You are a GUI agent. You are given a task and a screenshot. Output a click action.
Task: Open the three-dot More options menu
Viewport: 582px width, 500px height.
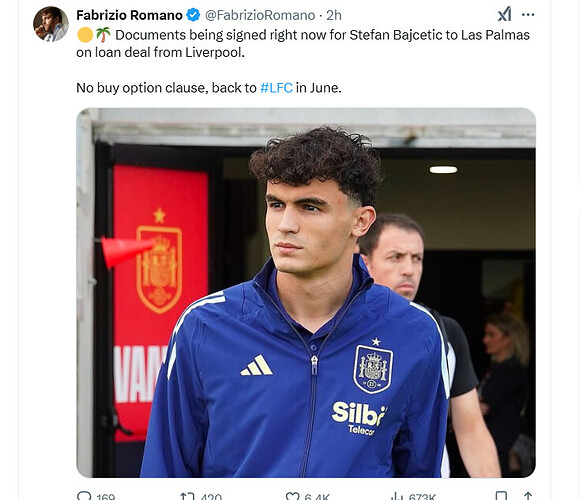[528, 15]
